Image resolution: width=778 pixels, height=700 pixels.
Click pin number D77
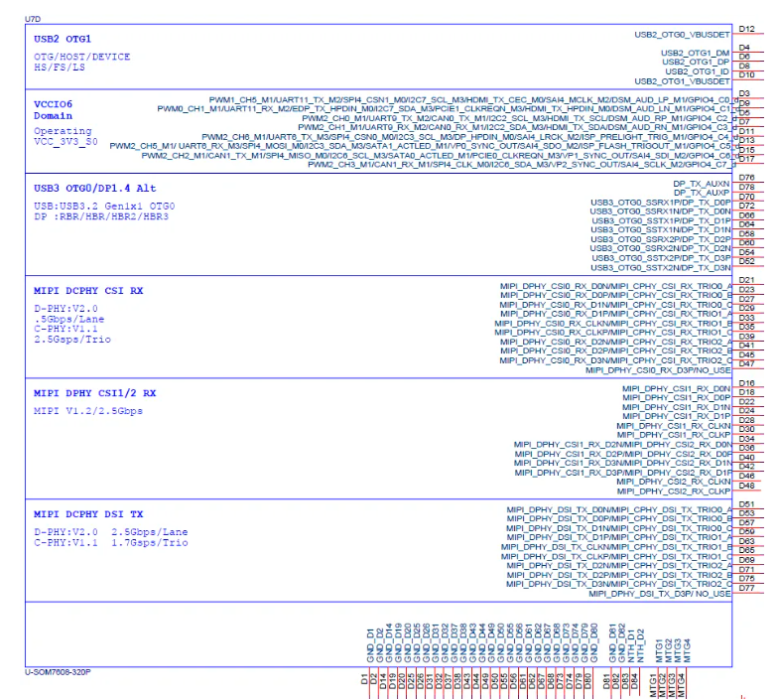pos(746,588)
